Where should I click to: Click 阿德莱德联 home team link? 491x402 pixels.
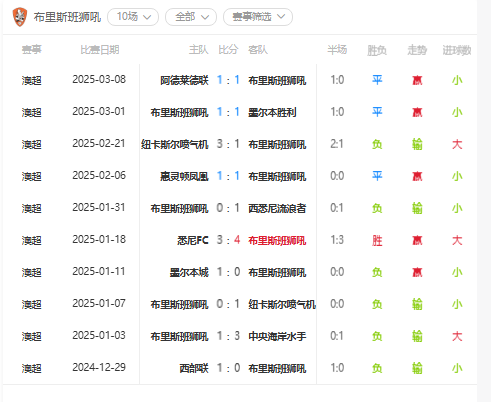pyautogui.click(x=184, y=80)
